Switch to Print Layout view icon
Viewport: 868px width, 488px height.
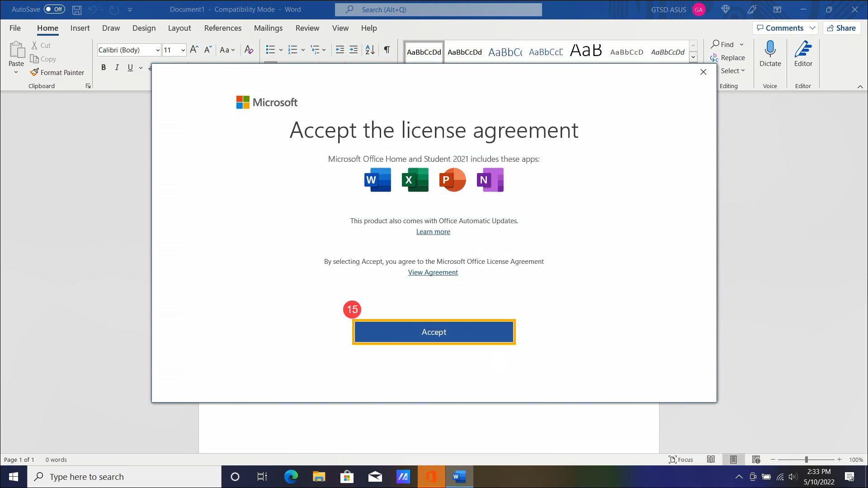pos(733,460)
